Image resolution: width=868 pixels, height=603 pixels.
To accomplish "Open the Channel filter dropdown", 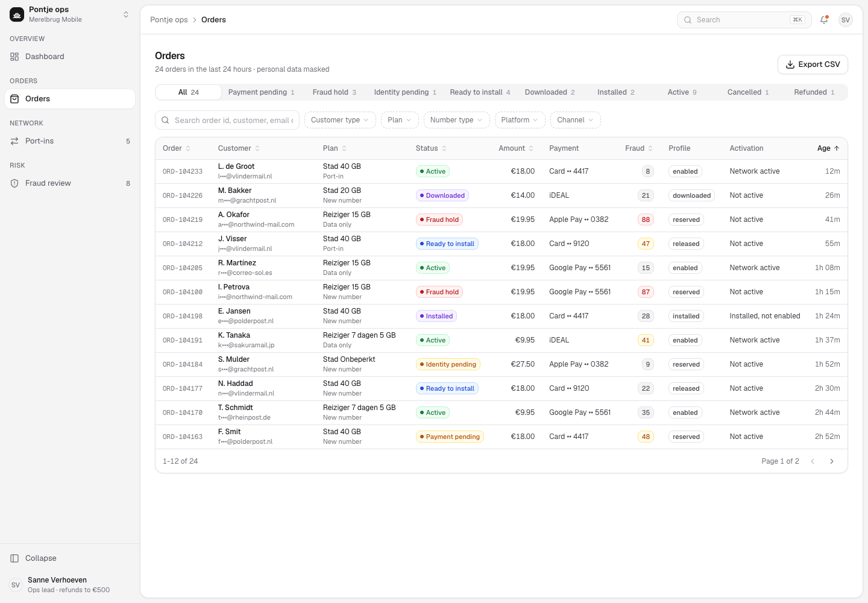I will (576, 120).
